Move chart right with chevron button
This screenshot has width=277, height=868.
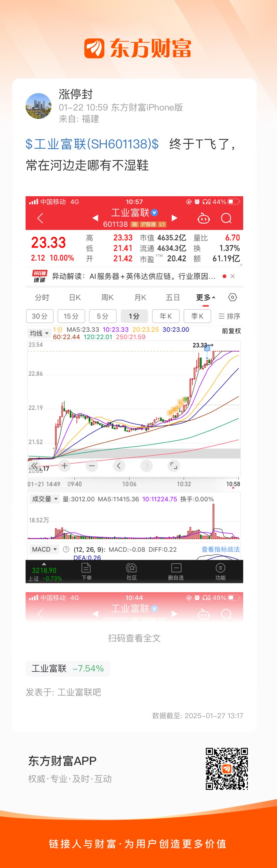(x=146, y=466)
